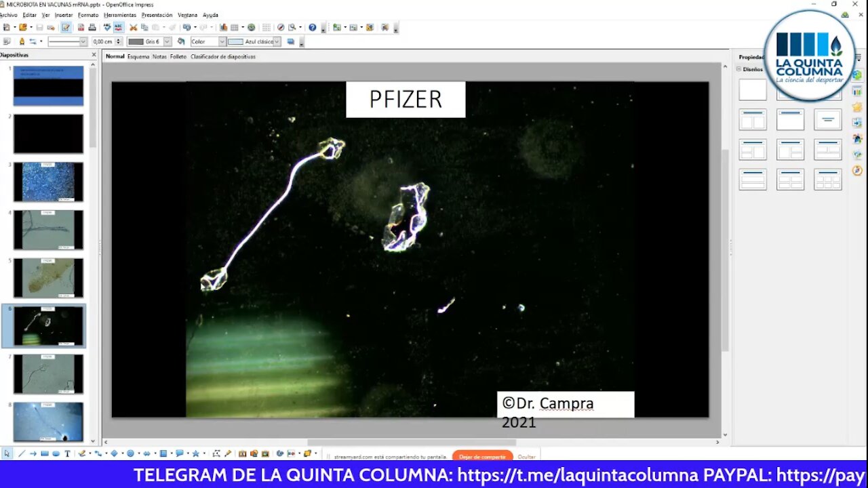Open the Editar menu
This screenshot has height=488, width=868.
30,15
